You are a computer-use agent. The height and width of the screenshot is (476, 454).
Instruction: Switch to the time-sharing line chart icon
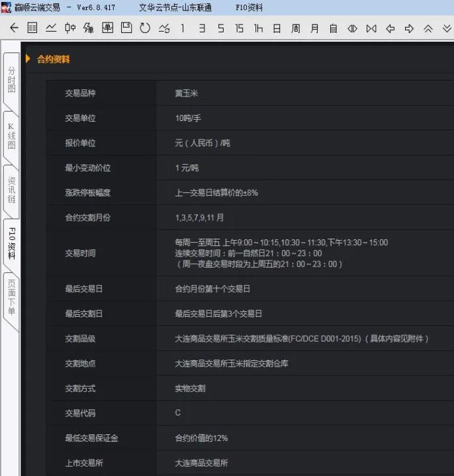click(51, 28)
